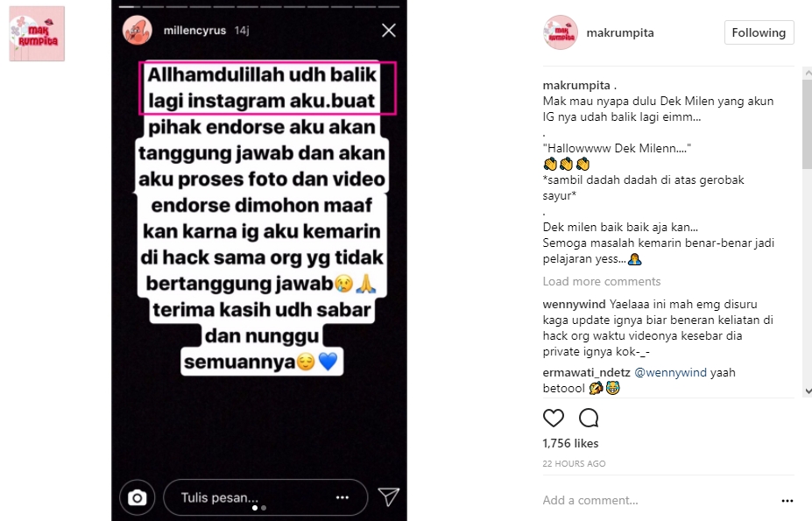Toggle the Following button

click(759, 32)
